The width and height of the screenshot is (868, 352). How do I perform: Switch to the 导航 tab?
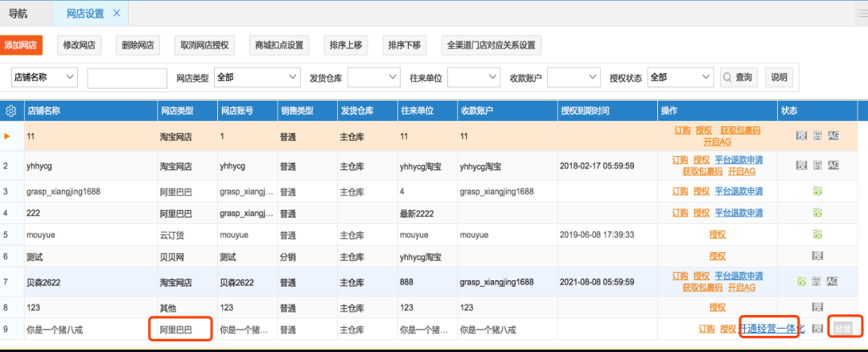pyautogui.click(x=19, y=14)
